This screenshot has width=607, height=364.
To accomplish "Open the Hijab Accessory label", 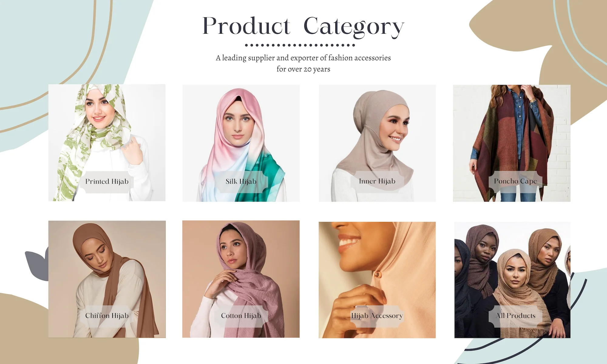I will tap(377, 316).
